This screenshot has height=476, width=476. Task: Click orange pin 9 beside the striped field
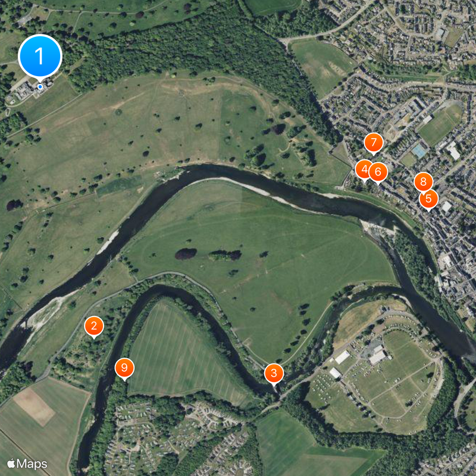click(x=124, y=368)
